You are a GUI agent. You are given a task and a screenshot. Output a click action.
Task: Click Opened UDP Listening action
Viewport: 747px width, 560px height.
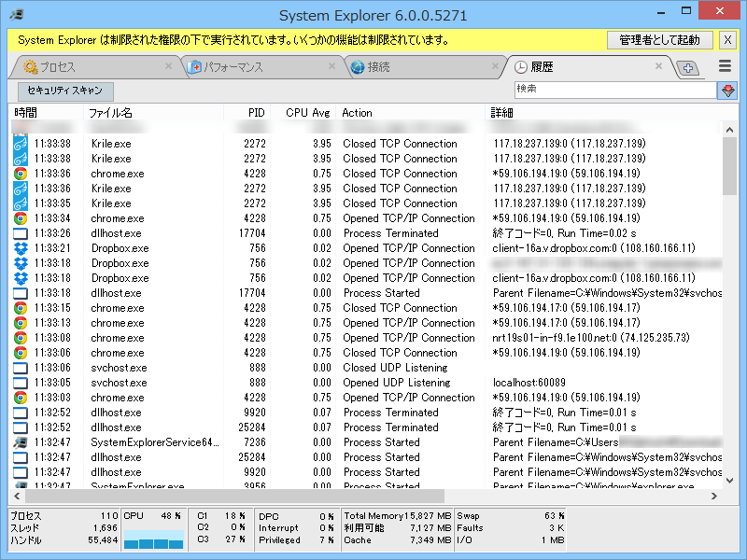click(396, 383)
